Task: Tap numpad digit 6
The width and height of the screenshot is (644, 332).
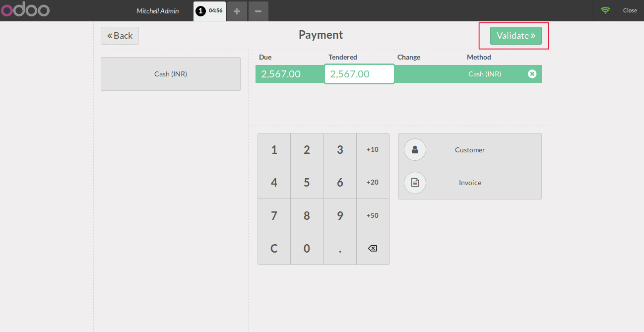Action: [x=340, y=182]
